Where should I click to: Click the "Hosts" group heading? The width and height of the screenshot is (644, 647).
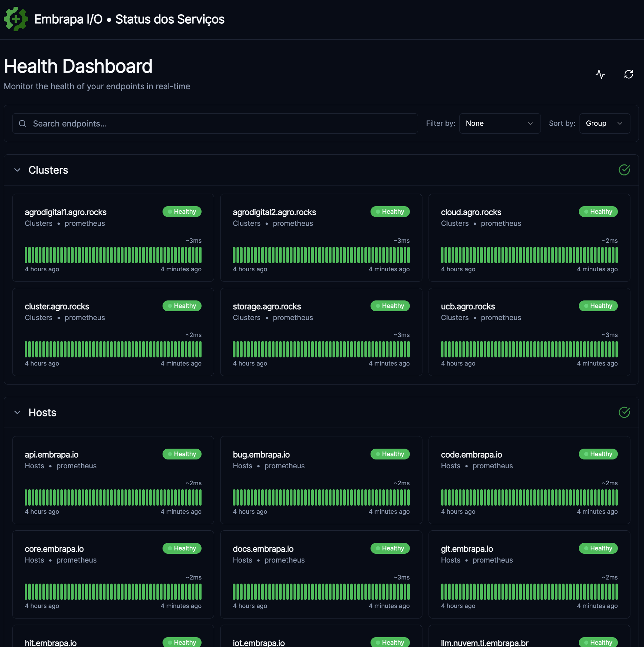click(42, 412)
